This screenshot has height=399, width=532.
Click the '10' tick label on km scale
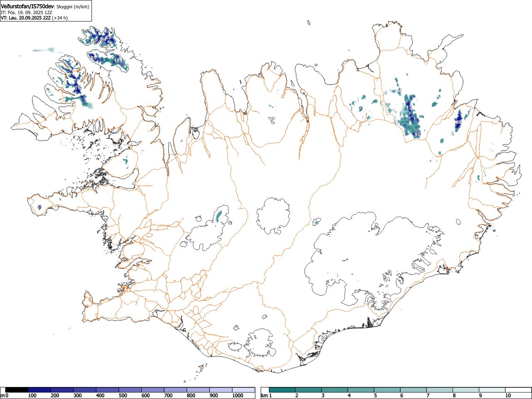click(x=508, y=396)
